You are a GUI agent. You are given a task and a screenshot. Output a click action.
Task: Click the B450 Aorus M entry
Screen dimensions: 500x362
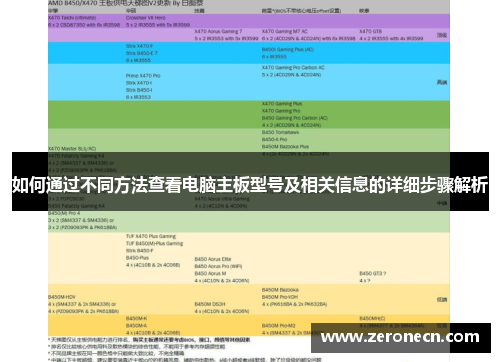[x=210, y=274]
